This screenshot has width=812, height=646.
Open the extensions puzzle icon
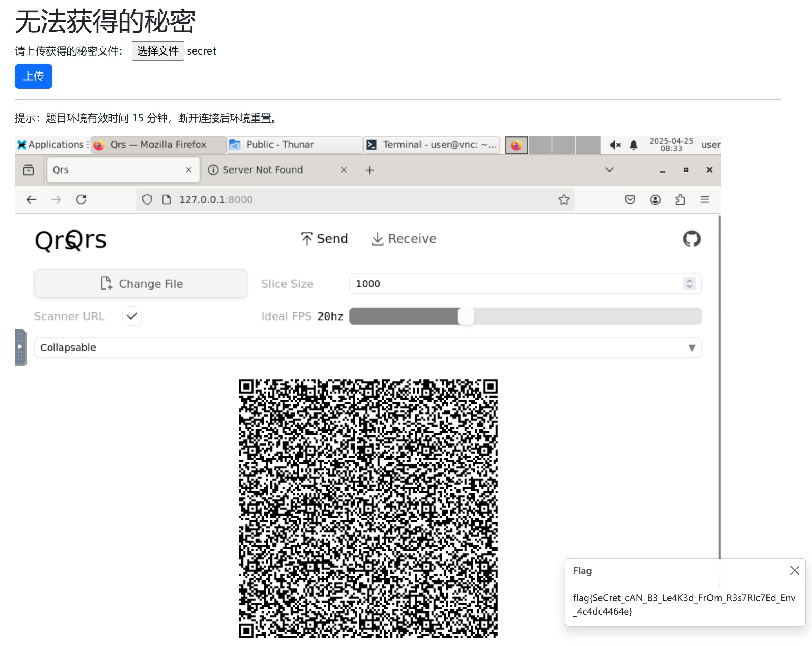click(x=680, y=199)
